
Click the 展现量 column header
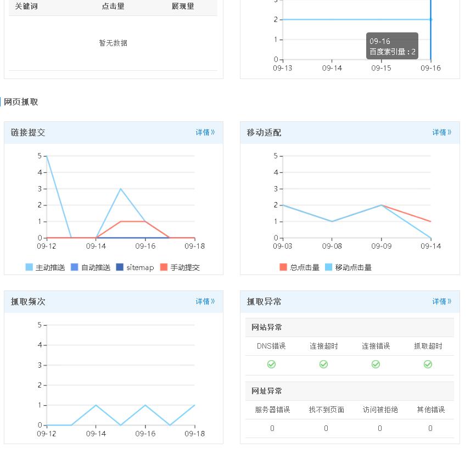coord(183,7)
